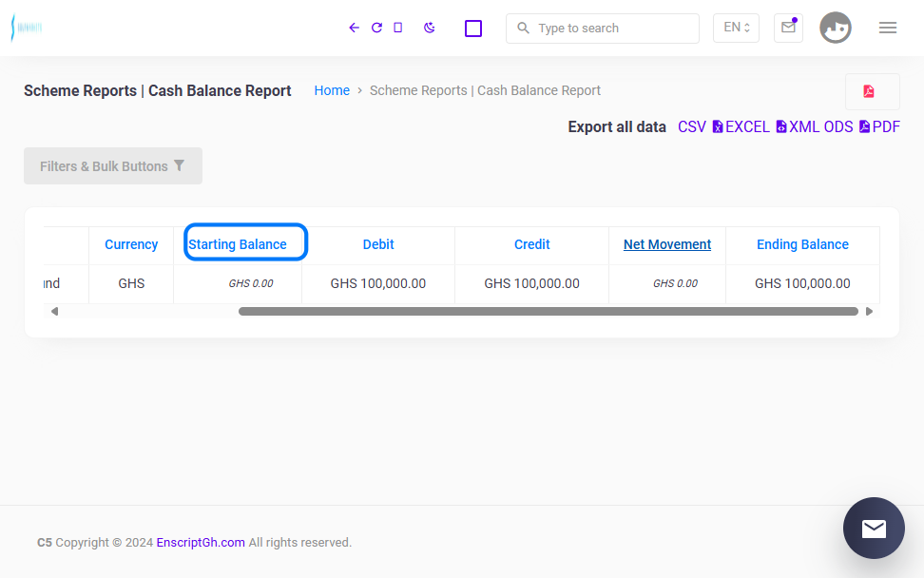The image size is (924, 578).
Task: Export all data as PDF
Action: coord(879,127)
